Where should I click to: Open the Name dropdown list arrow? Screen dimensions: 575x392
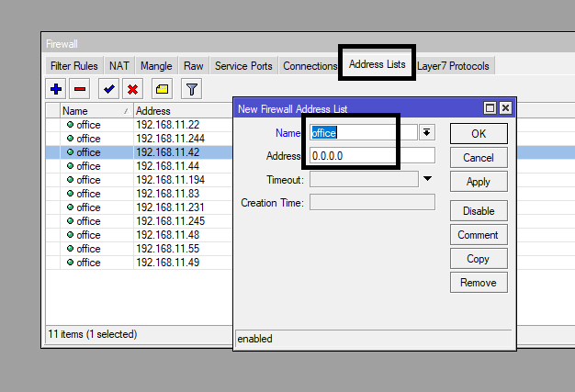(426, 132)
